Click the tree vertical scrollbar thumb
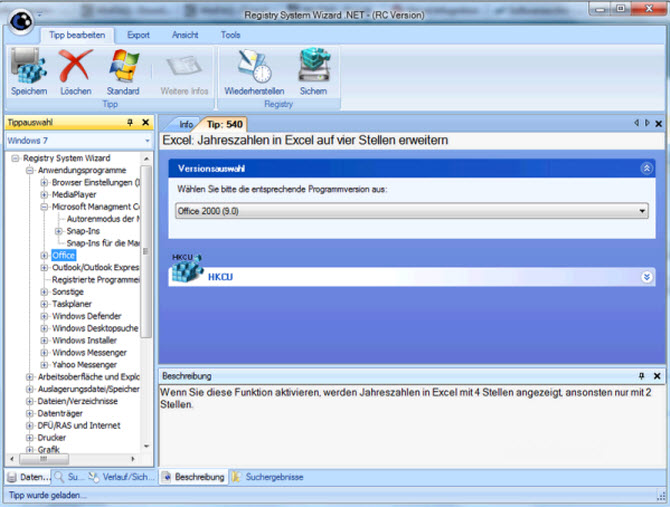 146,251
